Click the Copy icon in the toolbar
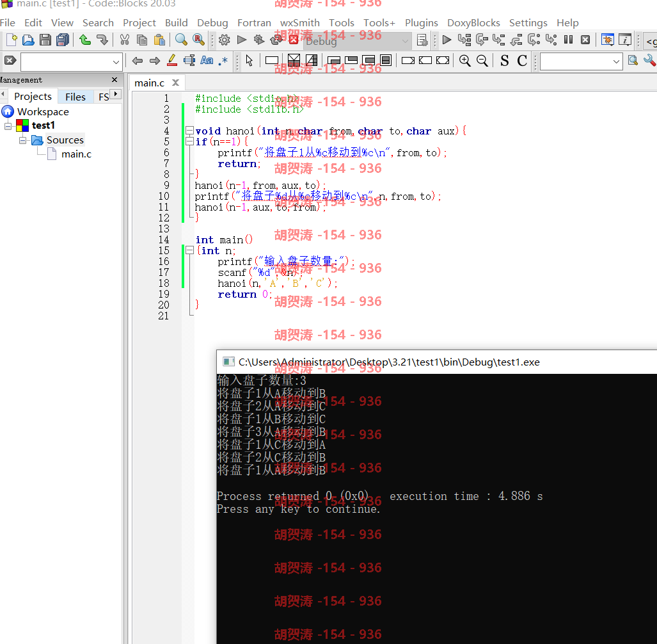Image resolution: width=657 pixels, height=644 pixels. click(x=142, y=40)
